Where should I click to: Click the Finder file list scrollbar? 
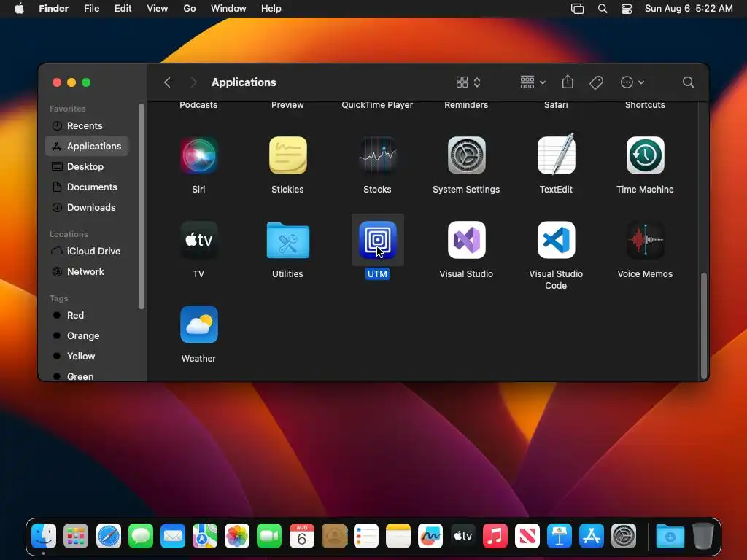pyautogui.click(x=704, y=326)
